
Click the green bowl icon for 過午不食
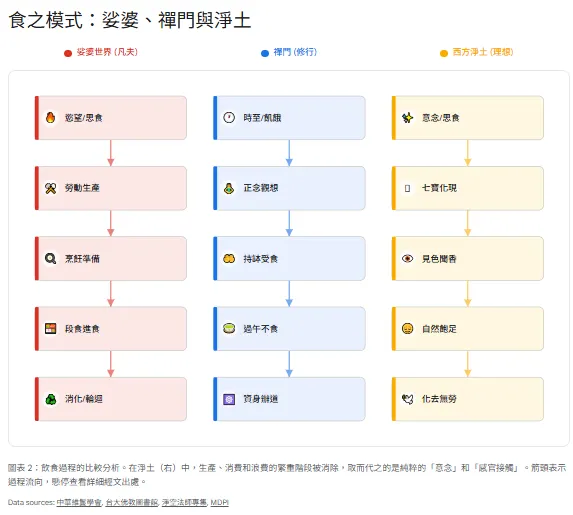tap(229, 329)
